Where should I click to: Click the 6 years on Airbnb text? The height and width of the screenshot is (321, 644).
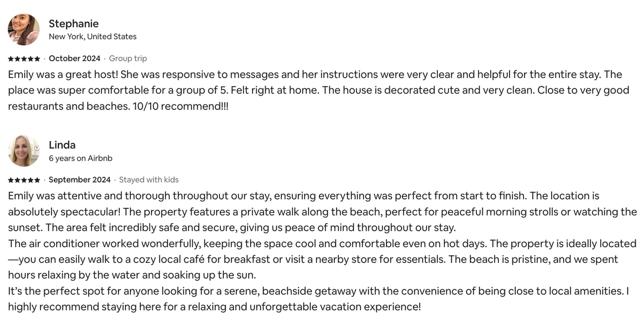coord(81,158)
